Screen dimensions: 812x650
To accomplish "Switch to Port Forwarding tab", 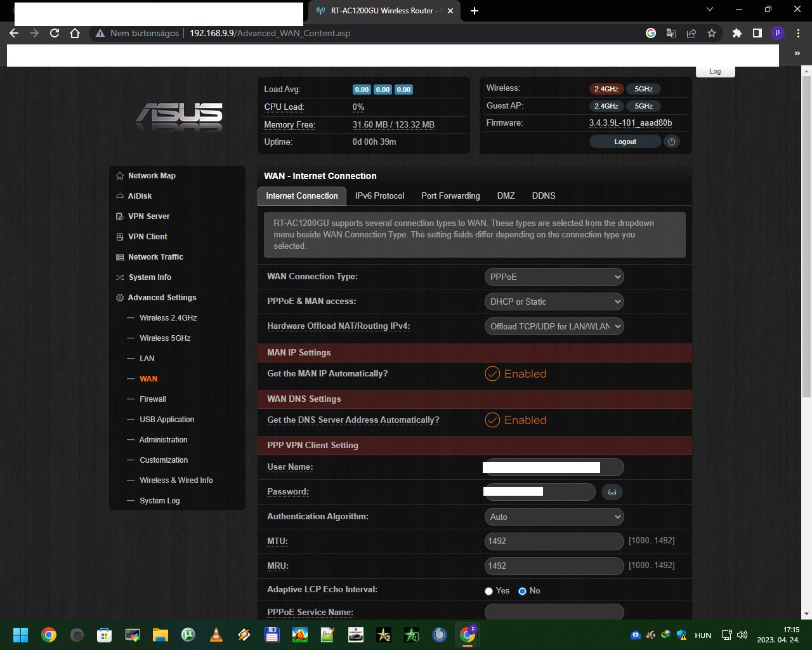I will 450,196.
